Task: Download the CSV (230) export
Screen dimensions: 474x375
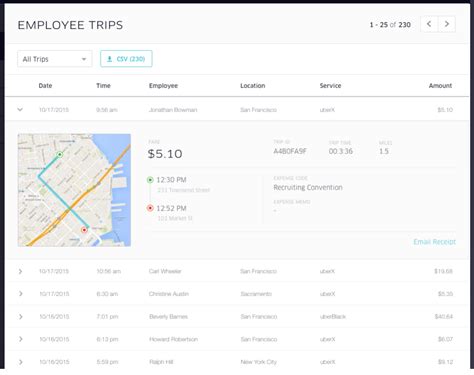Action: 126,59
